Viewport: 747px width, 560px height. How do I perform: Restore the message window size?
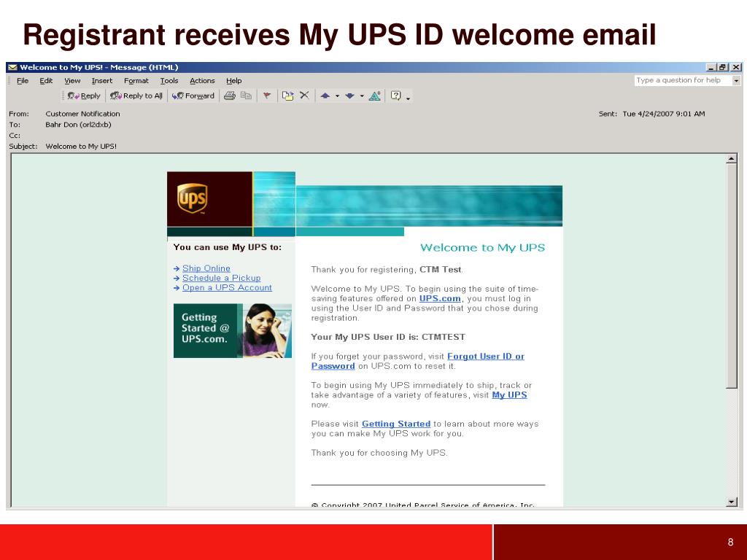click(723, 67)
